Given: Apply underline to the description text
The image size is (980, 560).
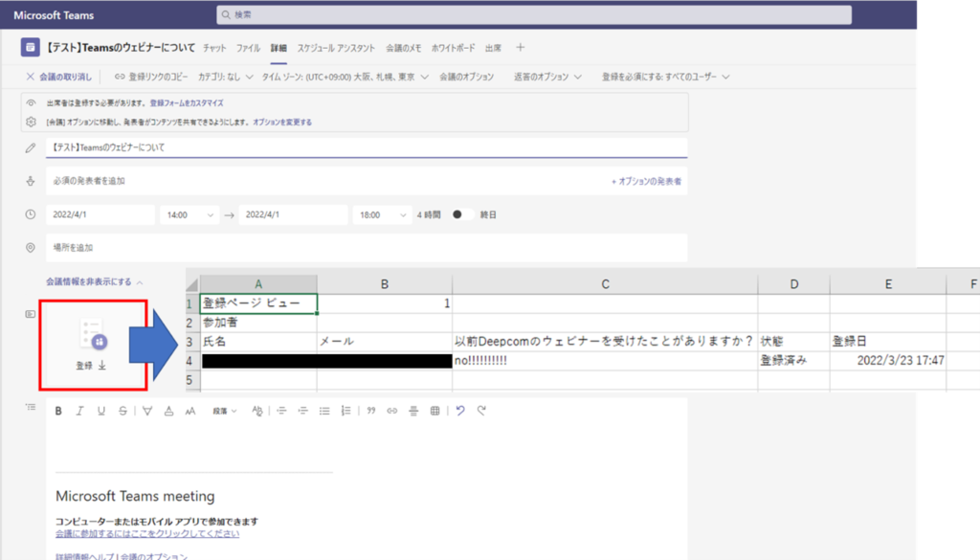Looking at the screenshot, I should (x=100, y=411).
